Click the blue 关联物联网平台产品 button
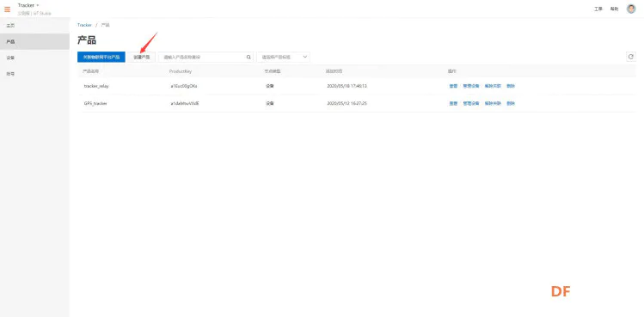The image size is (644, 317). point(101,57)
